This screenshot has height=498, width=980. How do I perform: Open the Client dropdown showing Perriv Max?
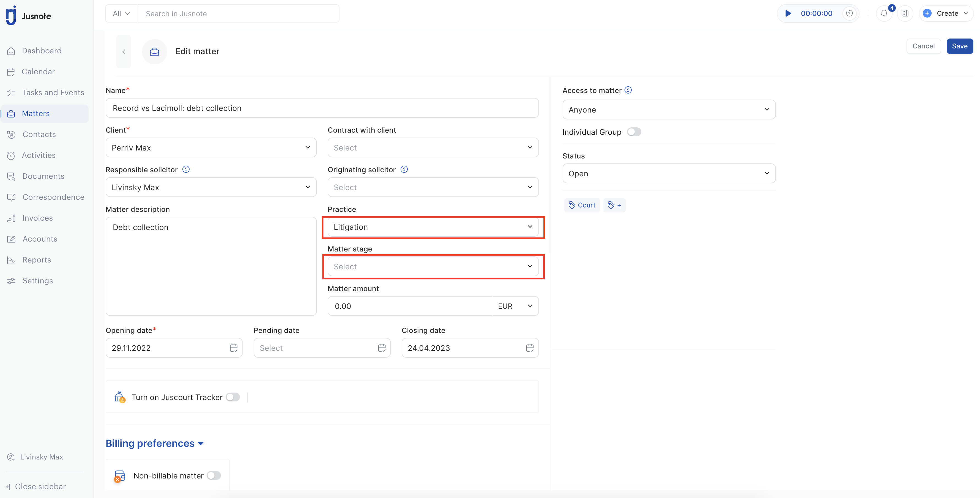(211, 148)
